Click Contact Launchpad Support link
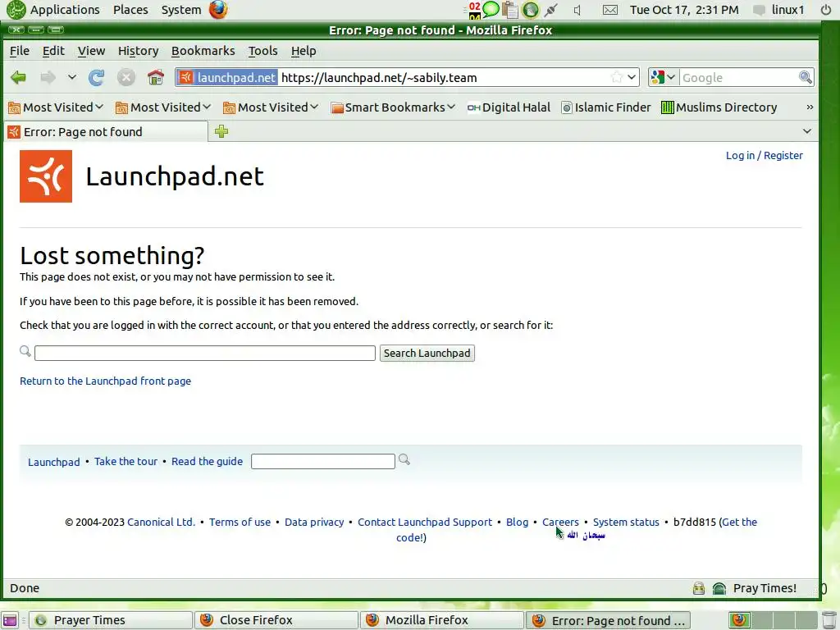 point(425,522)
